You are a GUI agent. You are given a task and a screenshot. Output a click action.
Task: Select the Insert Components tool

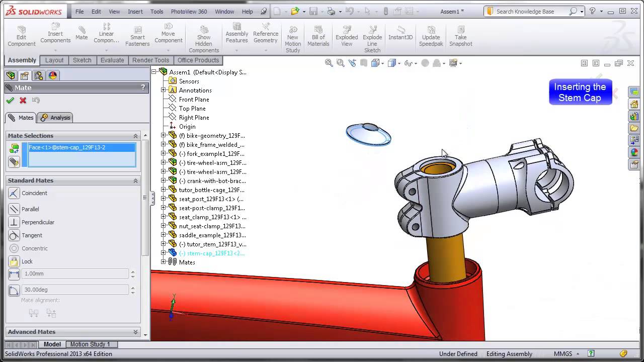click(x=55, y=34)
